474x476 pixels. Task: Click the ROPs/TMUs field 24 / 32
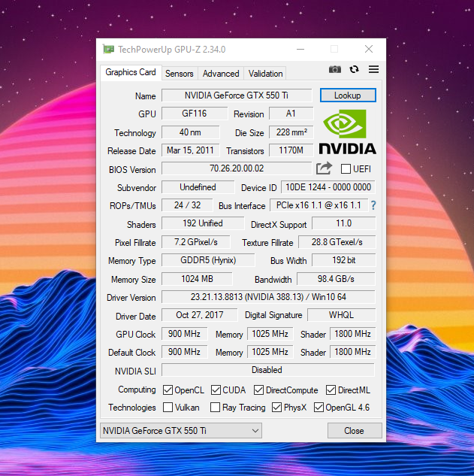pyautogui.click(x=187, y=205)
